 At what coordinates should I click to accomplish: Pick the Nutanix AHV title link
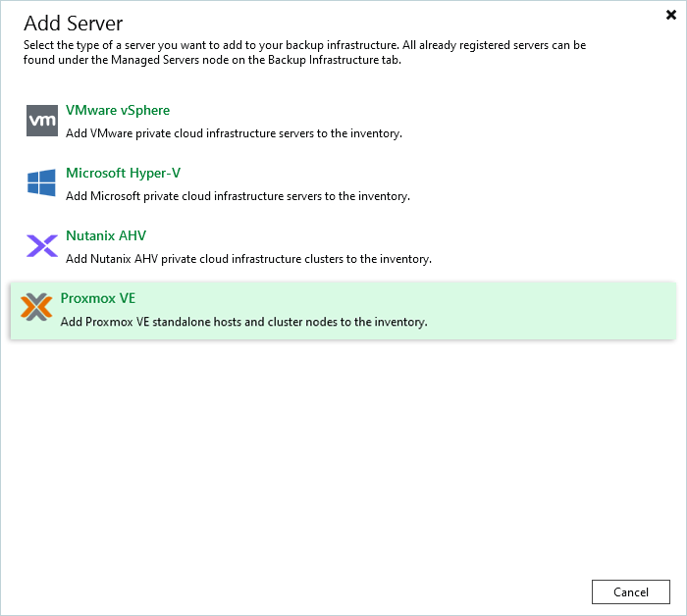[106, 235]
